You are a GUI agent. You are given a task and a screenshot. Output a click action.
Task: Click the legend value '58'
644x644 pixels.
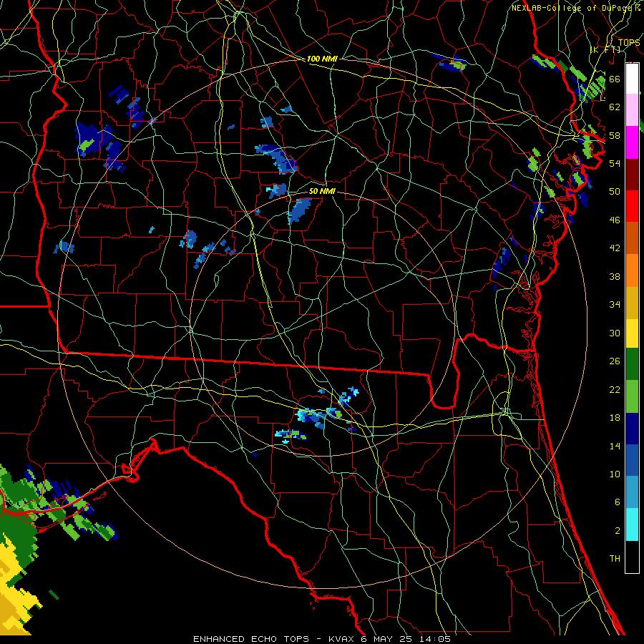click(x=615, y=135)
